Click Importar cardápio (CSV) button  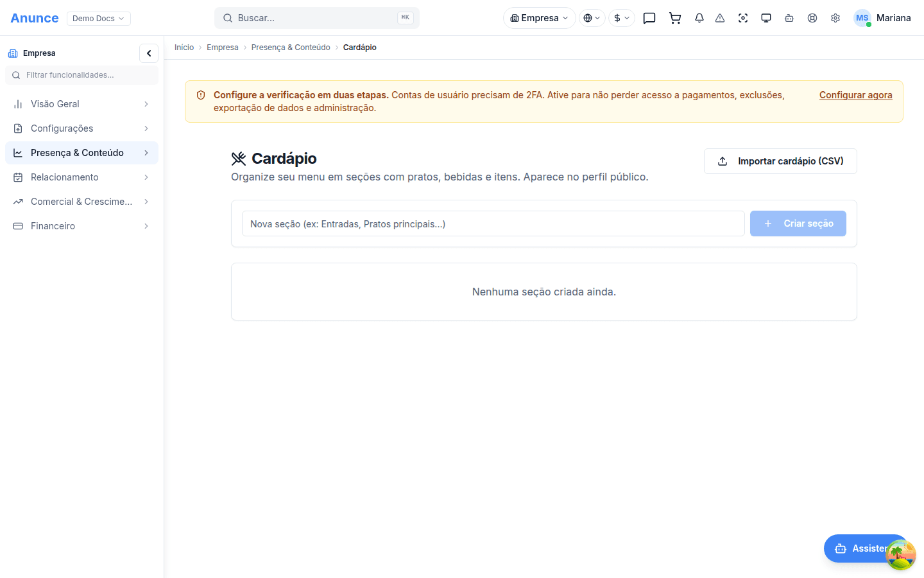point(780,161)
